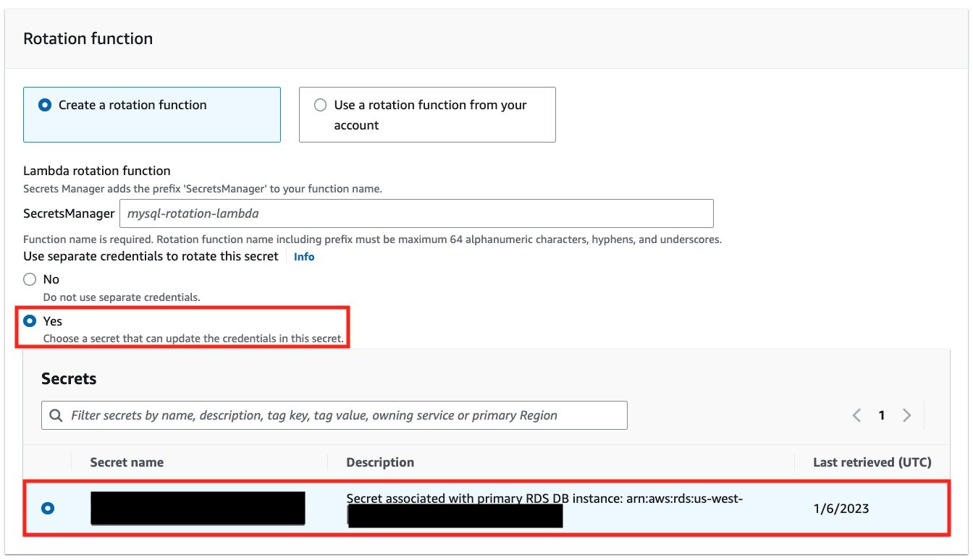Click the Filter secrets search box
The height and width of the screenshot is (560, 973).
[334, 415]
